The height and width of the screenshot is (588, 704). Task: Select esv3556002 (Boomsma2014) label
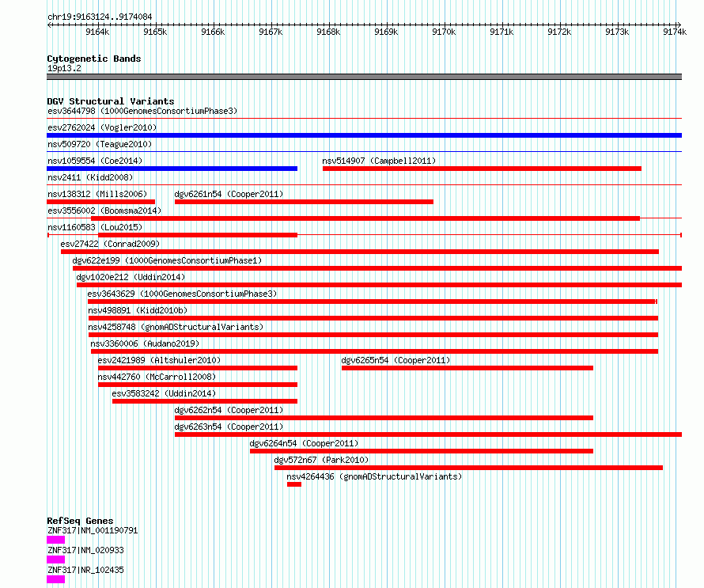[104, 211]
